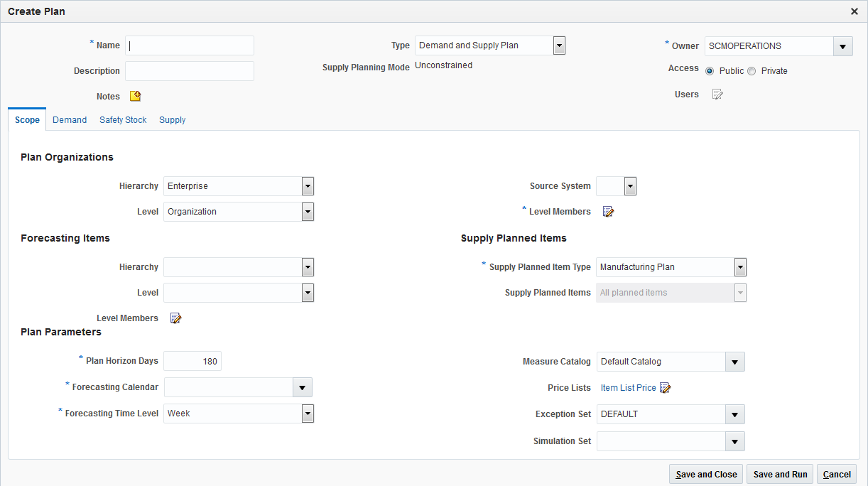Close the Create Plan dialog

(x=855, y=11)
